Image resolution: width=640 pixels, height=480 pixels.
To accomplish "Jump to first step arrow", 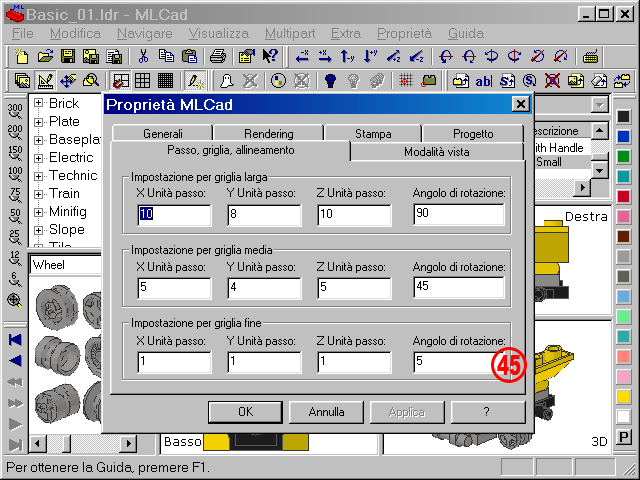I will tap(15, 340).
